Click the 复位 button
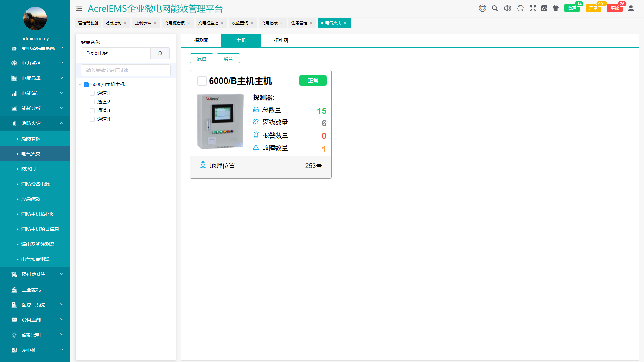644x362 pixels. (x=201, y=59)
